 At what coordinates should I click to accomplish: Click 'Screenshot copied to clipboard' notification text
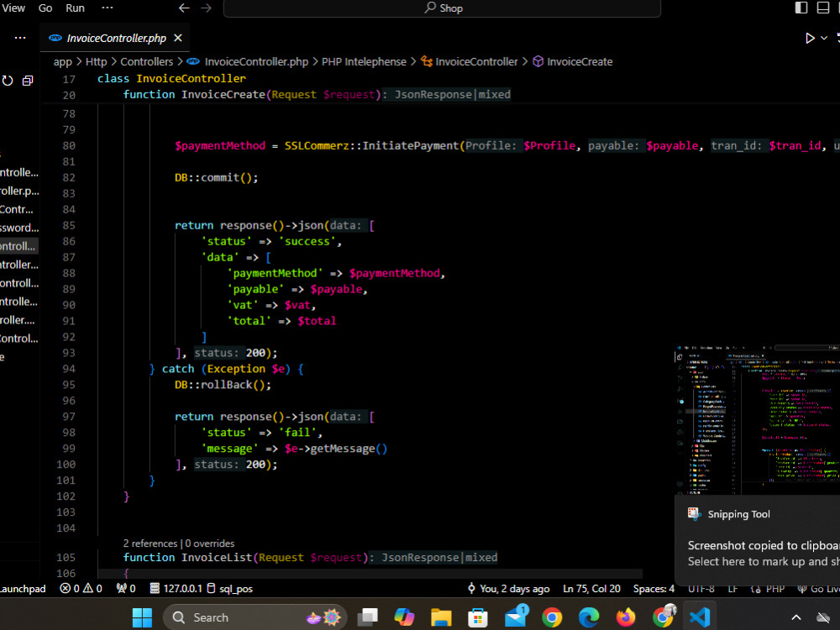coord(764,545)
